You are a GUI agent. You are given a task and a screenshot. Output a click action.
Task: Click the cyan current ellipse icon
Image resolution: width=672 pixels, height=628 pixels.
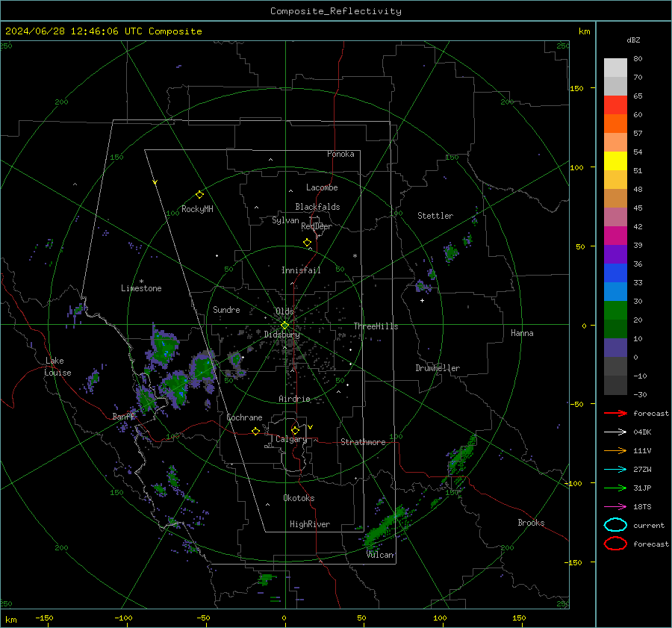click(x=615, y=525)
